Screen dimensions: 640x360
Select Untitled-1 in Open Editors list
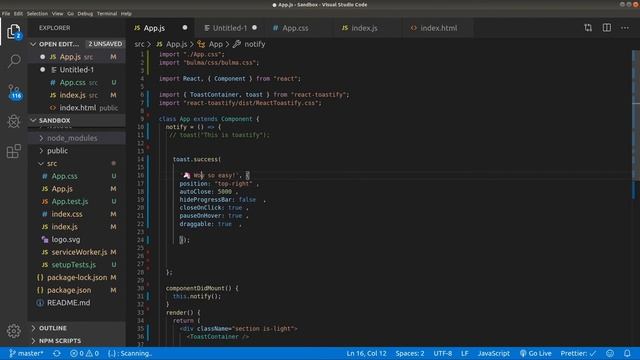tap(77, 70)
